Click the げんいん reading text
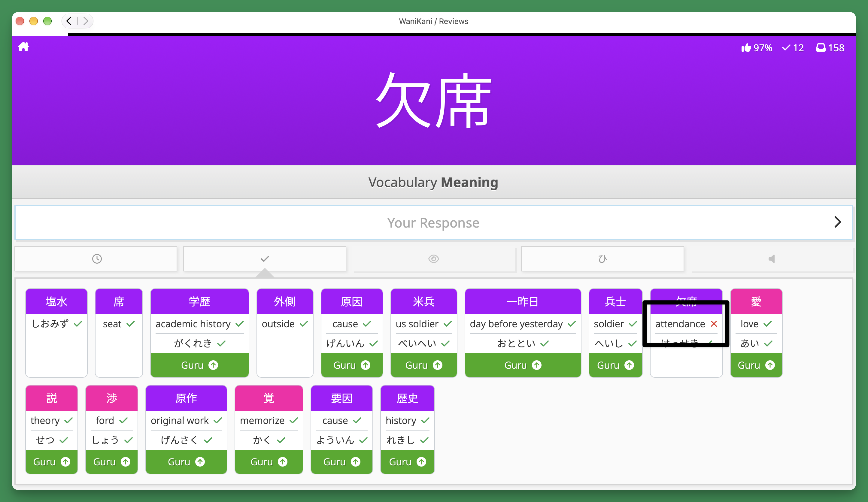Image resolution: width=868 pixels, height=502 pixels. pos(345,343)
